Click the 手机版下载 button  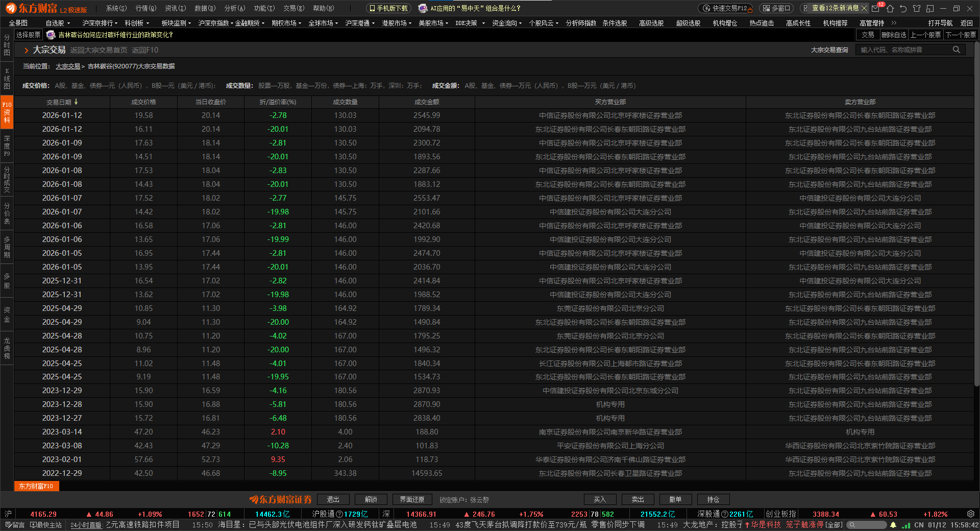click(x=389, y=8)
